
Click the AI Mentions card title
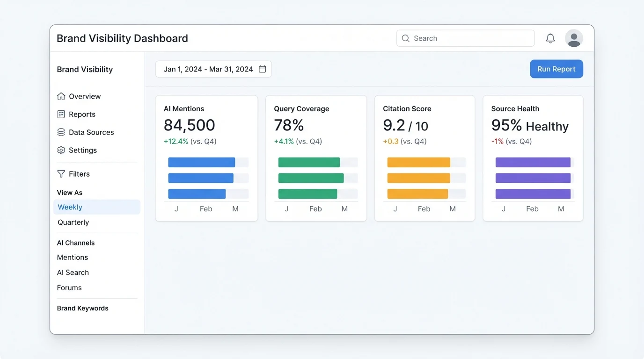[184, 109]
